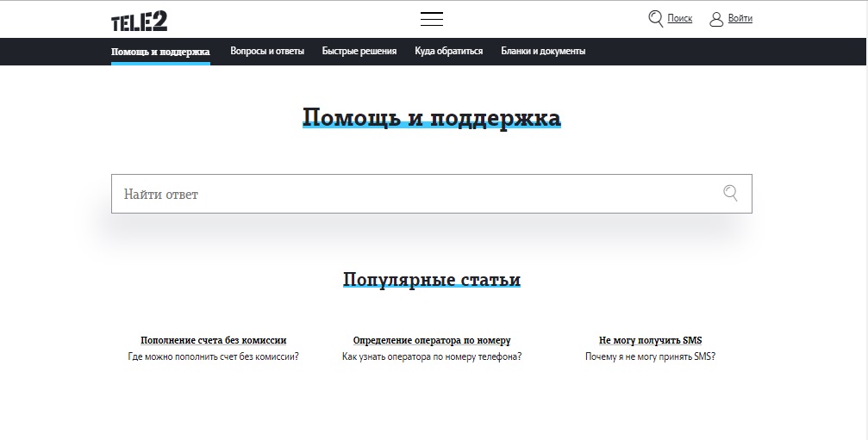This screenshot has width=868, height=440.
Task: Click the Tele2 logo
Action: click(x=139, y=19)
